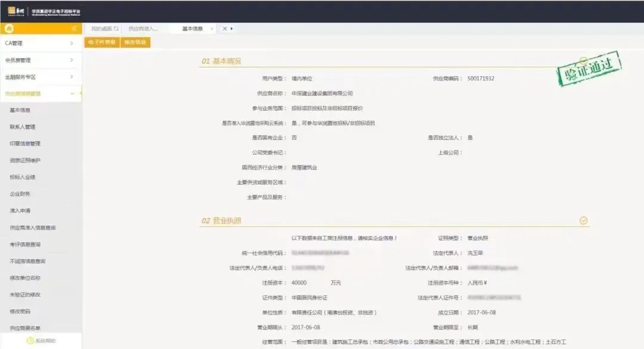Switch to the 供应商准入 tab

click(143, 29)
